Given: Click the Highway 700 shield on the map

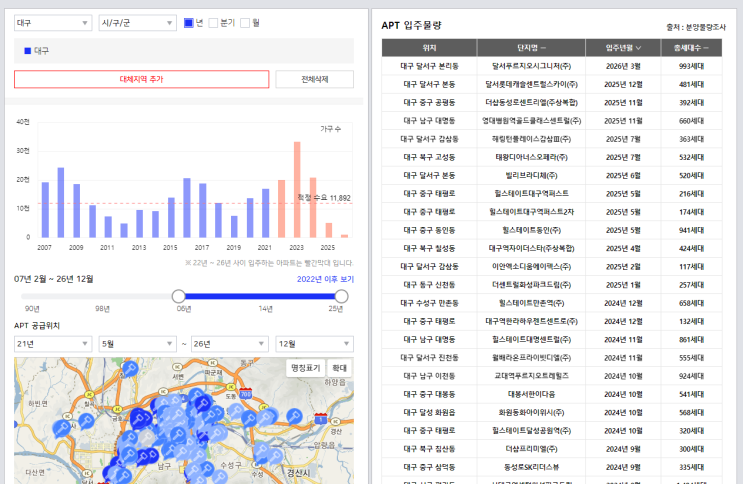Looking at the screenshot, I should click(245, 393).
